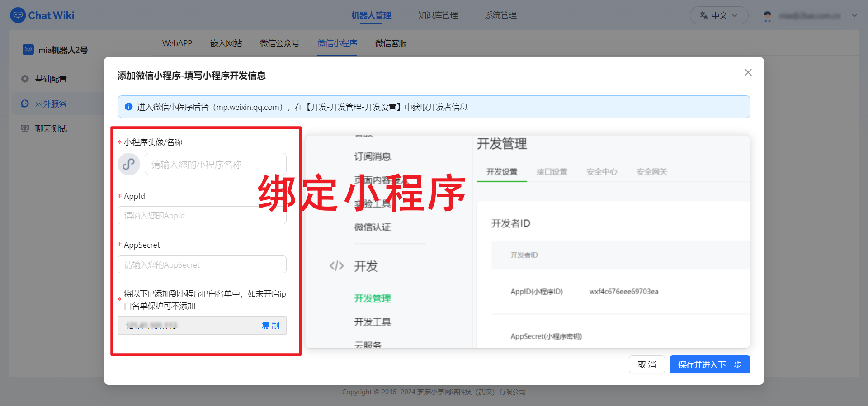This screenshot has height=406, width=868.
Task: Click the guide screenshot image of 开发管理
Action: [x=528, y=241]
